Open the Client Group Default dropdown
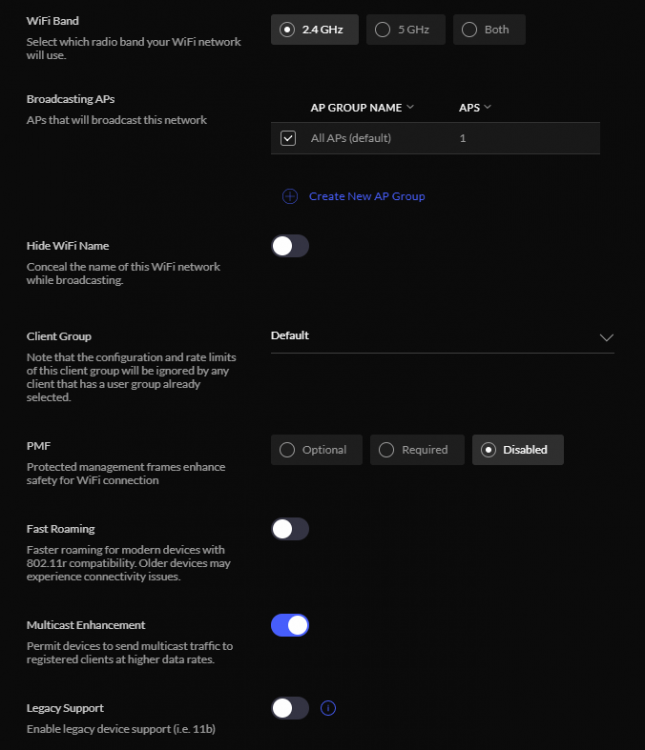645x750 pixels. [x=442, y=336]
